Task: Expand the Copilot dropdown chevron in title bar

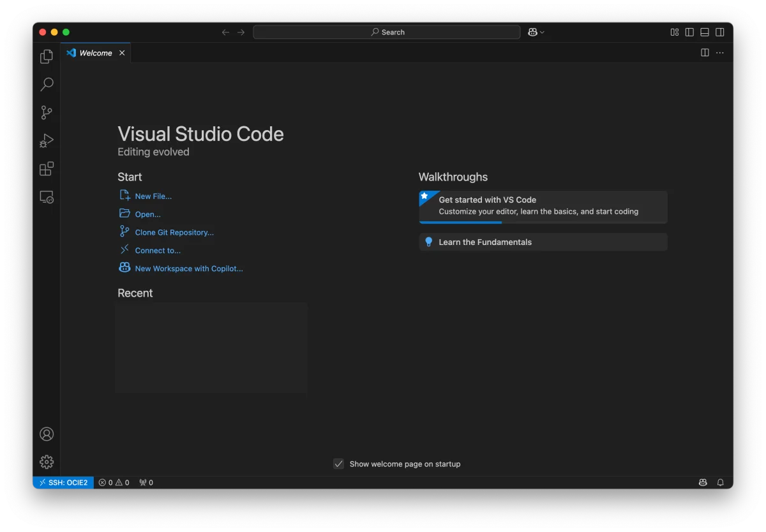Action: pyautogui.click(x=542, y=32)
